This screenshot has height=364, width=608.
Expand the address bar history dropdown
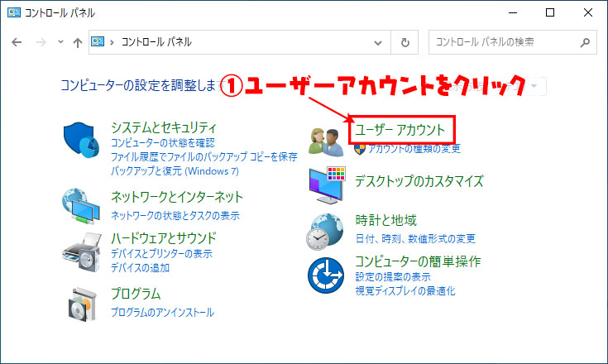coord(378,43)
